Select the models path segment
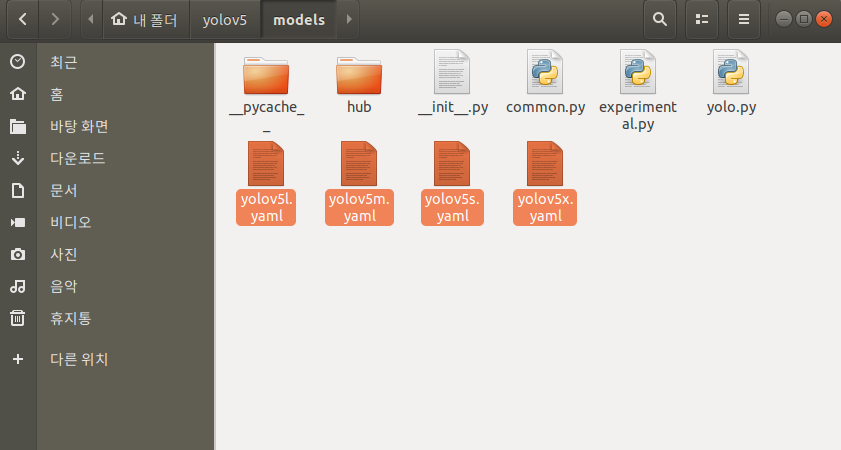This screenshot has height=450, width=841. click(x=299, y=20)
